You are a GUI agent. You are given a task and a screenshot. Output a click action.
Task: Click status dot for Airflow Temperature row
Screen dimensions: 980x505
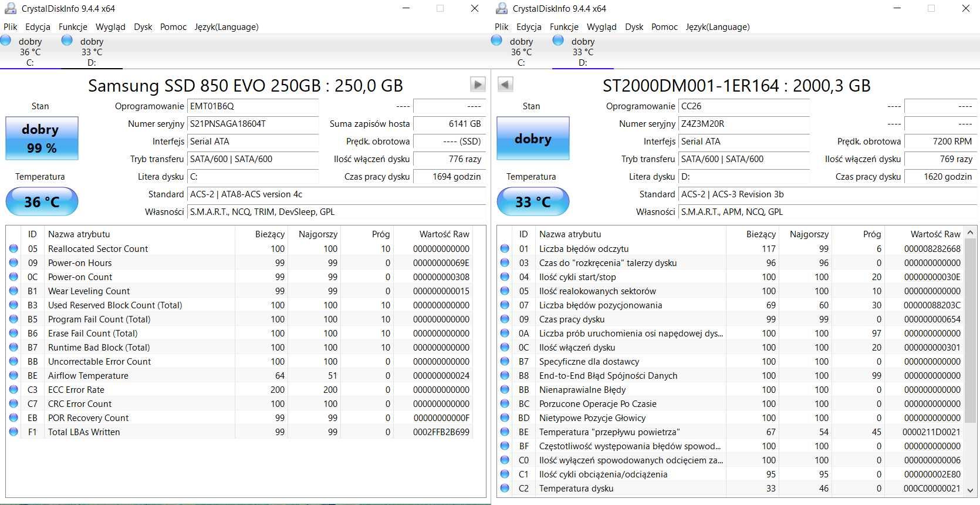[x=13, y=375]
